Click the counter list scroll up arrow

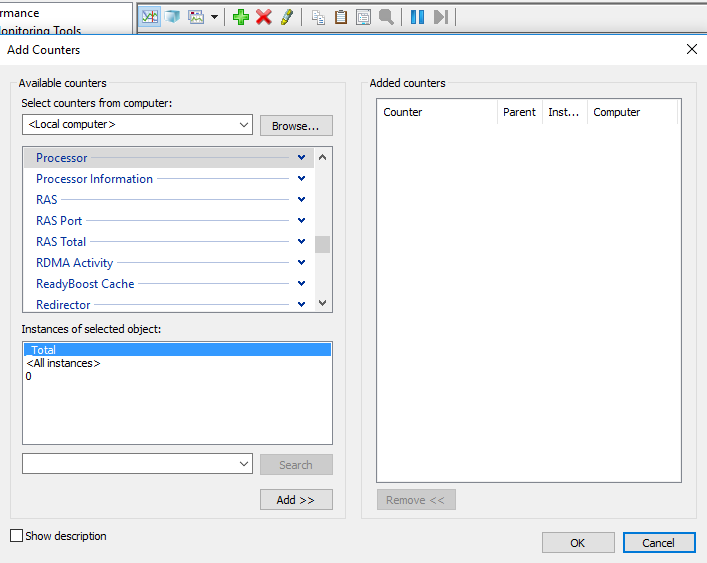pos(322,157)
